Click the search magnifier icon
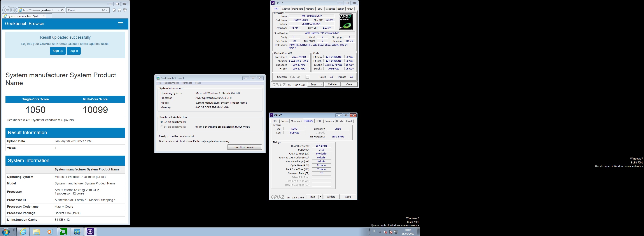 pyautogui.click(x=103, y=10)
